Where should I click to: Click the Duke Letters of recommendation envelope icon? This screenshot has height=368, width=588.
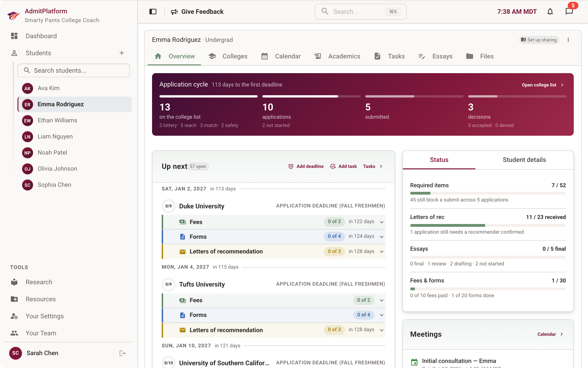coord(182,251)
